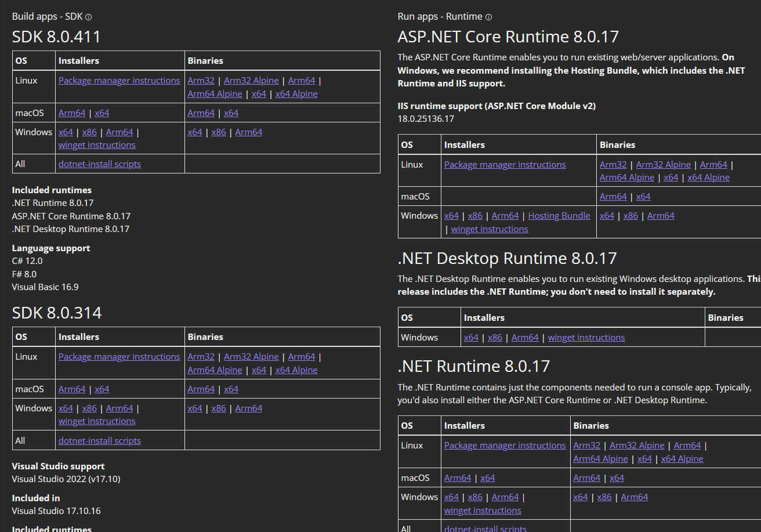Viewport: 761px width, 532px height.
Task: Open SDK 8.0.314 dotnet-install scripts link
Action: point(100,441)
